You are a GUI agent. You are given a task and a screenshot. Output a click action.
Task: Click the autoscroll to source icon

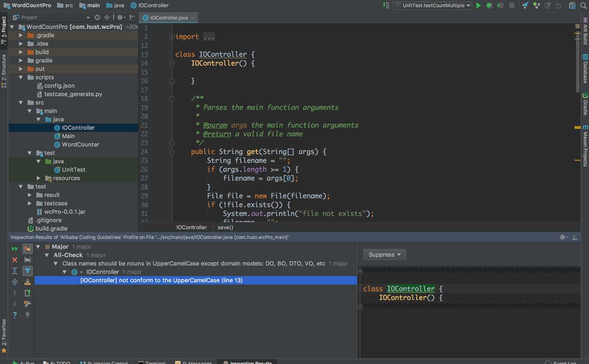[x=27, y=282]
